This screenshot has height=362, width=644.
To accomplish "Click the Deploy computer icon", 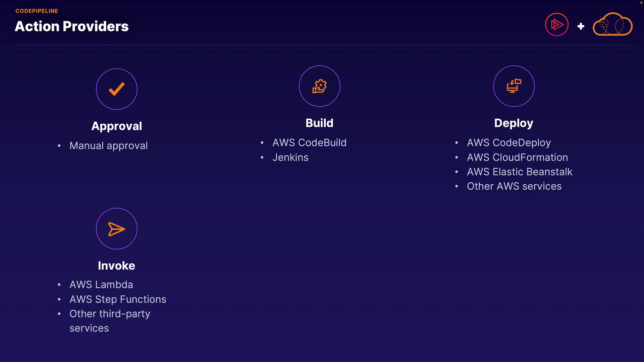I will pos(514,86).
